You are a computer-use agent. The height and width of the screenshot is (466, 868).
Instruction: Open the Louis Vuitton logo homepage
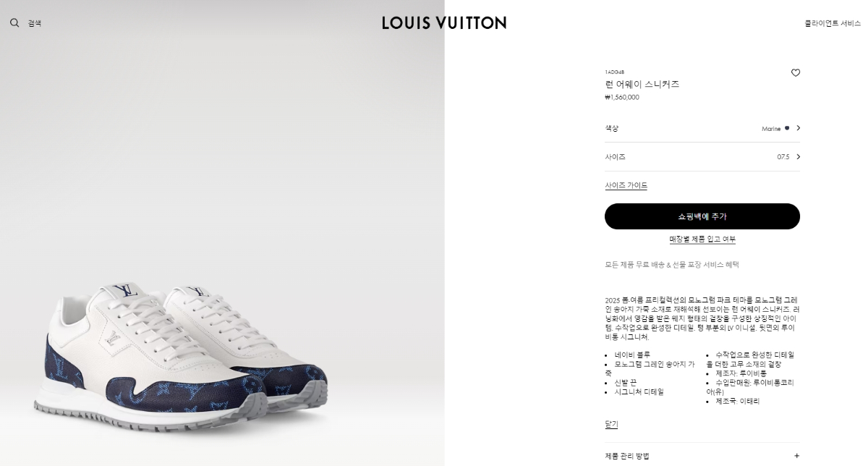coord(444,22)
